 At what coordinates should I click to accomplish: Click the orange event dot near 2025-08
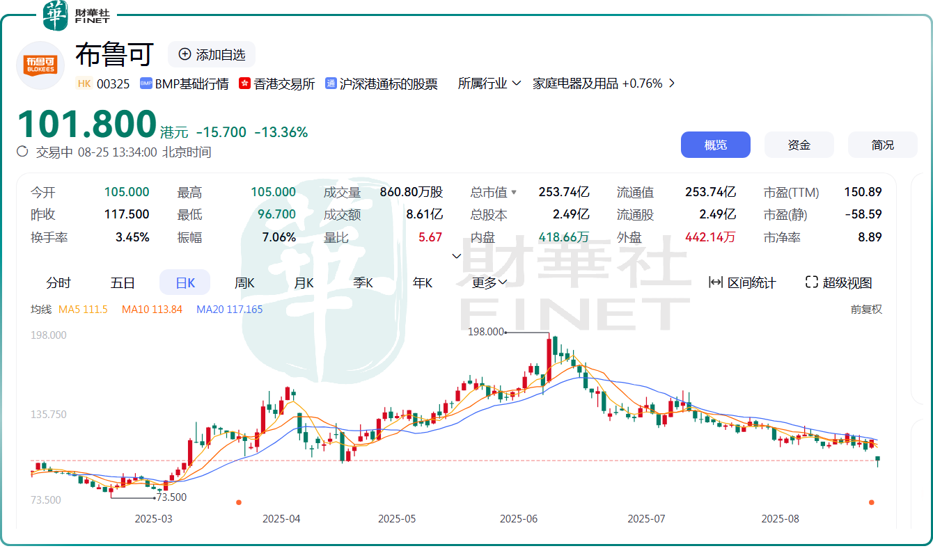coord(871,502)
